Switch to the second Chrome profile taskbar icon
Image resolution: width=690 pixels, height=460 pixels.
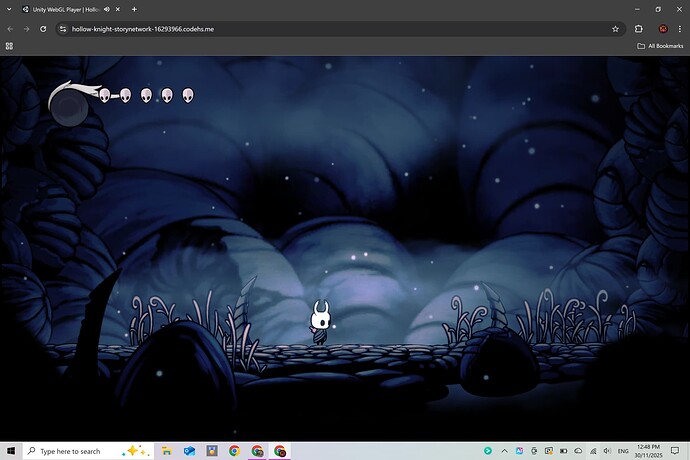pos(257,451)
